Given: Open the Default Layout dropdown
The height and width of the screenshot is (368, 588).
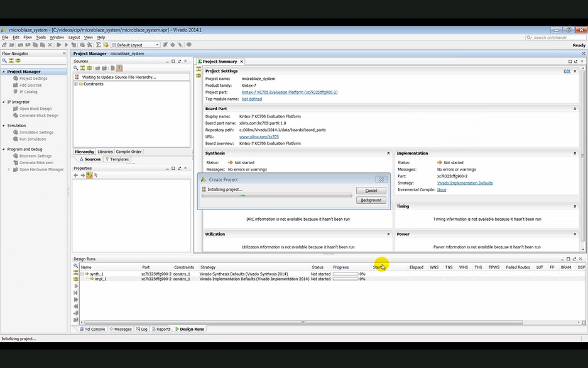Looking at the screenshot, I should pyautogui.click(x=156, y=45).
